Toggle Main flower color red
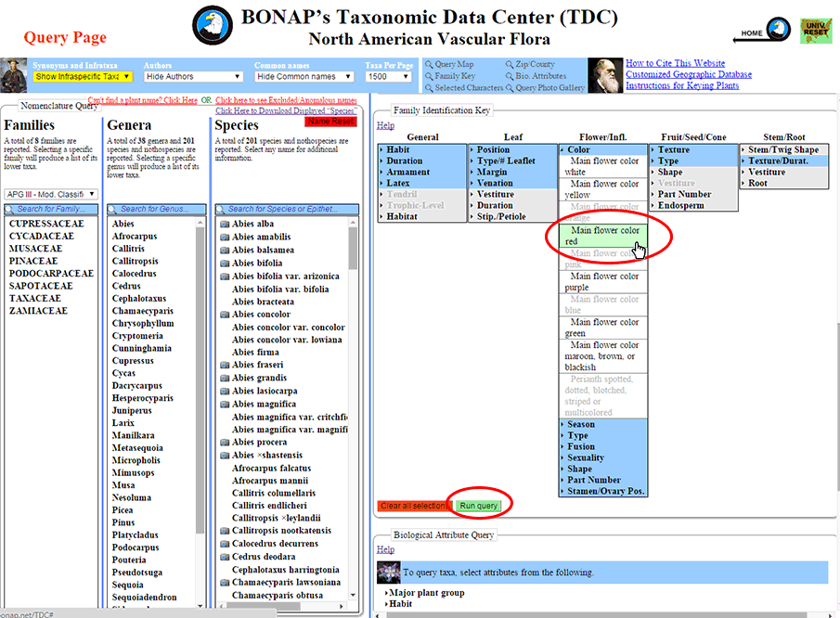Viewport: 840px width, 618px height. 603,236
